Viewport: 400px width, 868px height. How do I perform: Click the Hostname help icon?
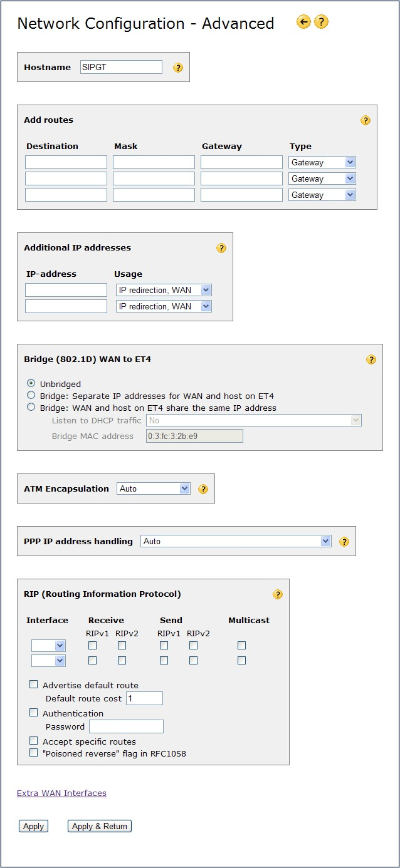178,68
